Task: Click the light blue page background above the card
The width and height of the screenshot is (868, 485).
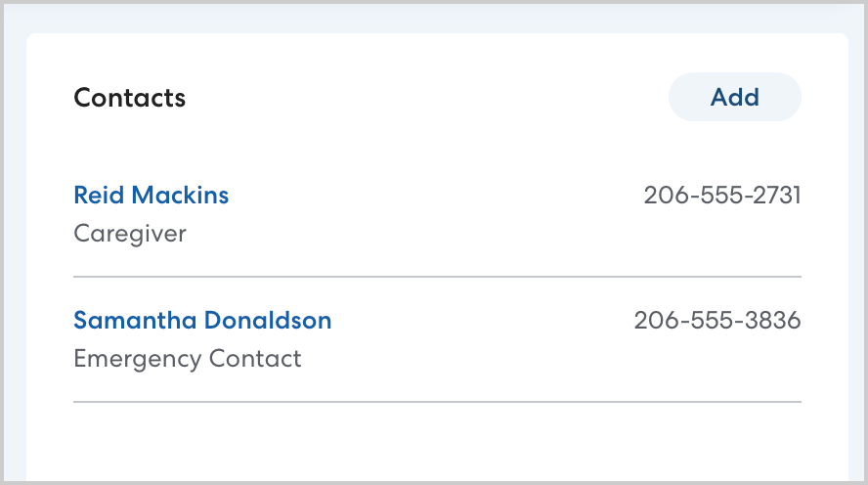Action: [x=437, y=18]
